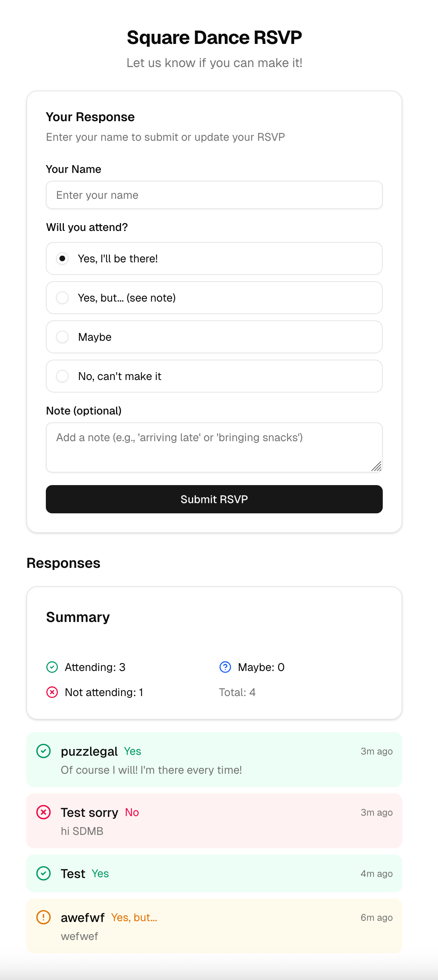
Task: Click the "3m ago" timestamp on puzzlegal's response
Action: (376, 751)
